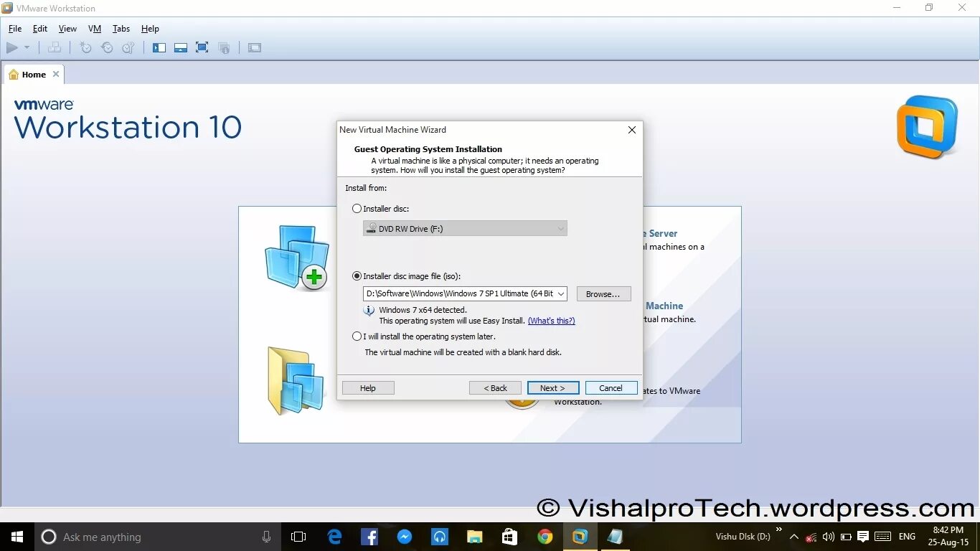This screenshot has width=980, height=551.
Task: Click the VMware Workstation logo icon
Action: pos(927,127)
